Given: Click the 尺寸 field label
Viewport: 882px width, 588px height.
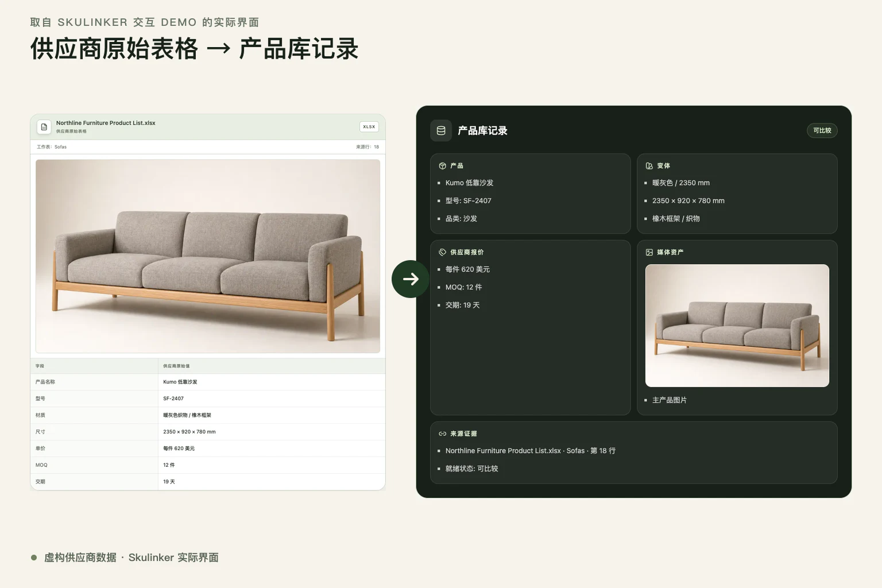Looking at the screenshot, I should click(40, 432).
